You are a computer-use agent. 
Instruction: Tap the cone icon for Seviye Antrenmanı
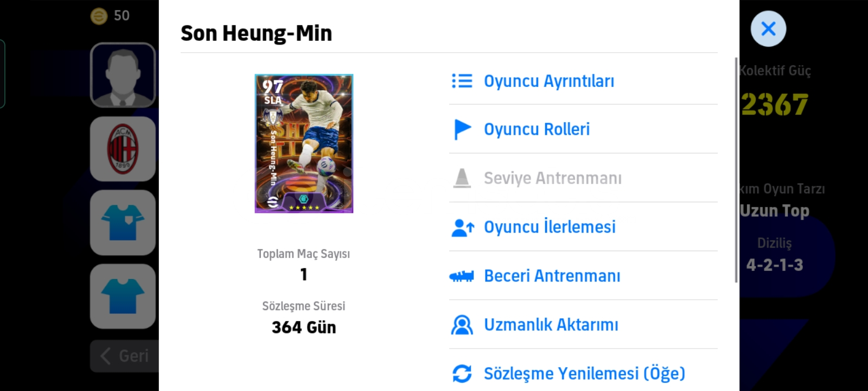[462, 178]
